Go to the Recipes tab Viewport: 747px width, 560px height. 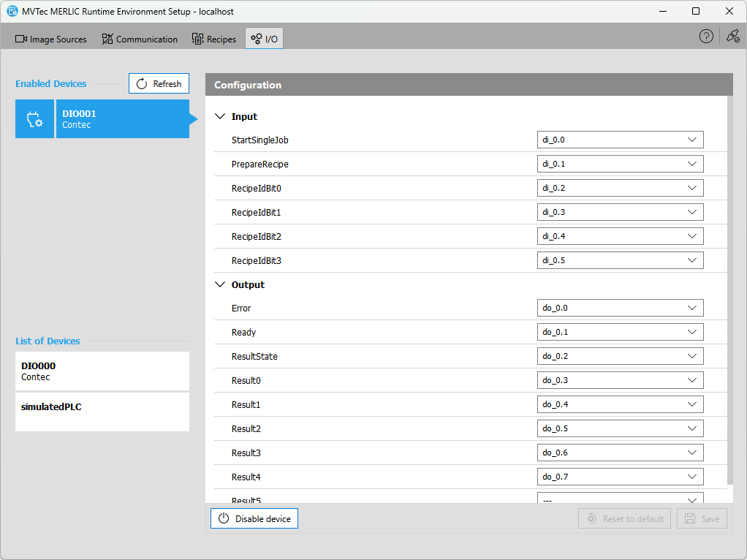coord(214,39)
